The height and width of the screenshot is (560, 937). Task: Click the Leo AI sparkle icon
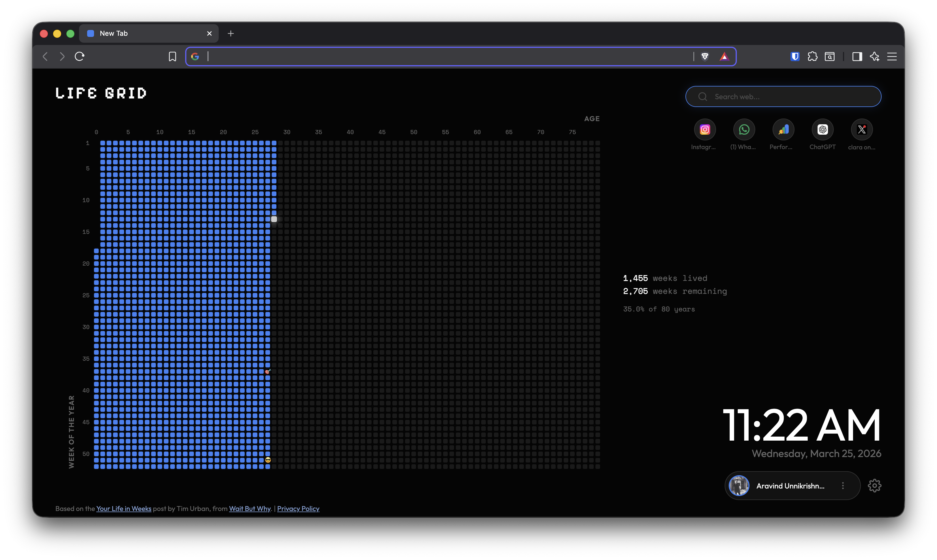875,56
